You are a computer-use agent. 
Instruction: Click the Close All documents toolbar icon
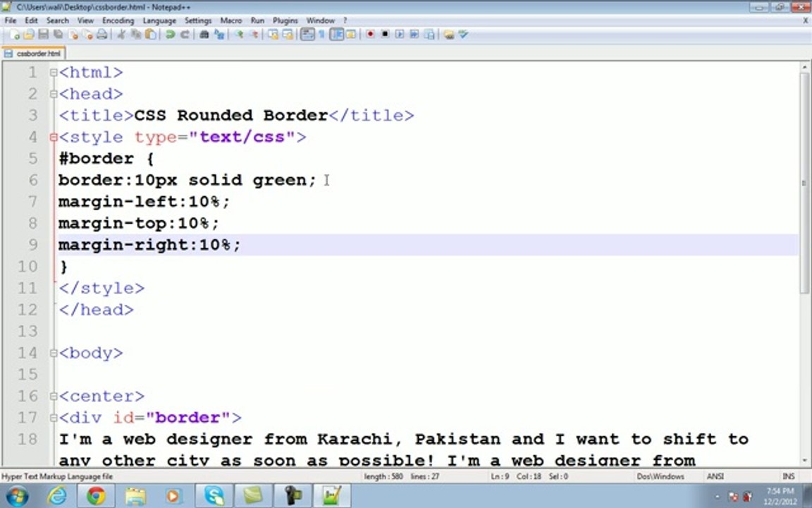point(87,35)
